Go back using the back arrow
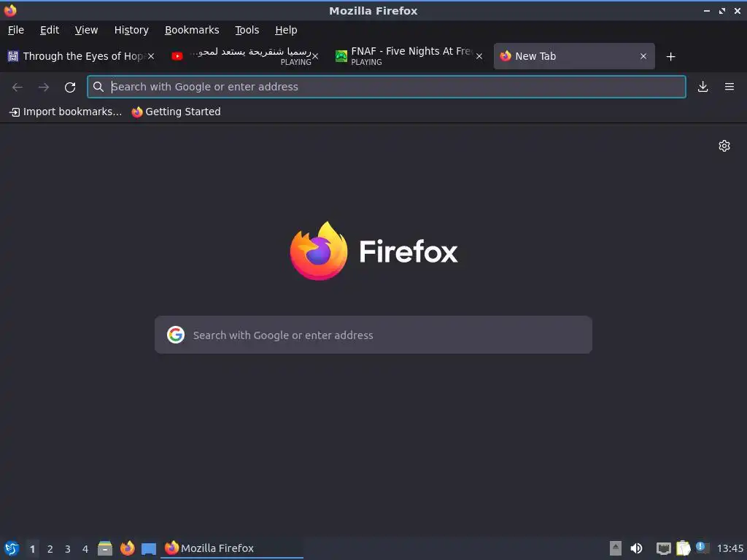 (x=18, y=87)
